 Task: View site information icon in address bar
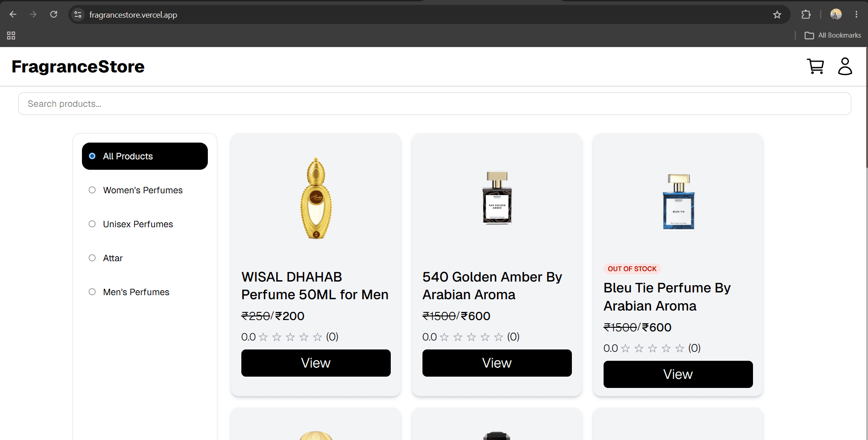click(78, 15)
